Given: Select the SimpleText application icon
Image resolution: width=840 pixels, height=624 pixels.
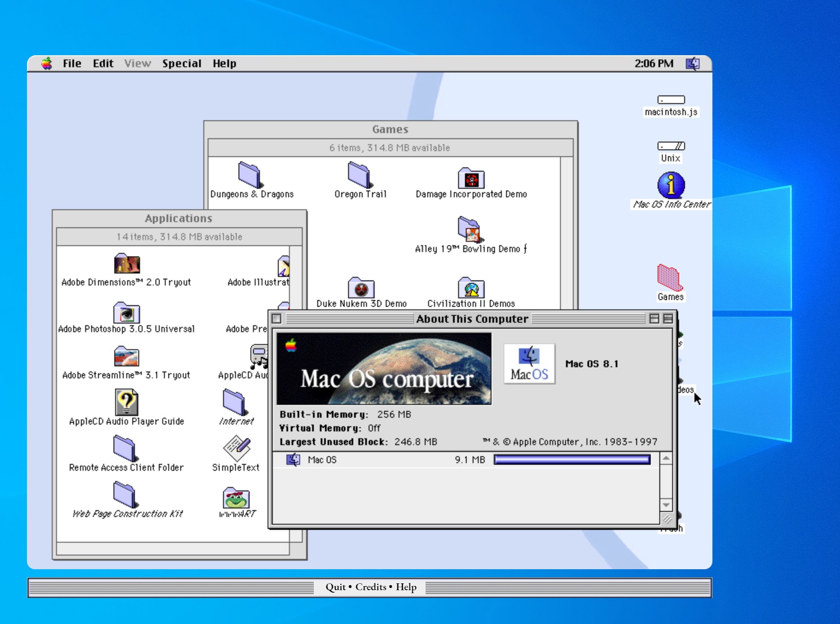Looking at the screenshot, I should click(236, 449).
